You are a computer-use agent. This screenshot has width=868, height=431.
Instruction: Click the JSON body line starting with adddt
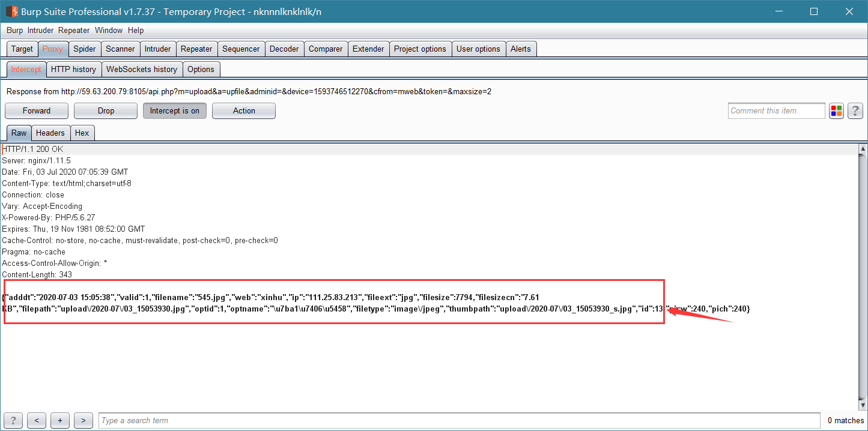coord(270,297)
